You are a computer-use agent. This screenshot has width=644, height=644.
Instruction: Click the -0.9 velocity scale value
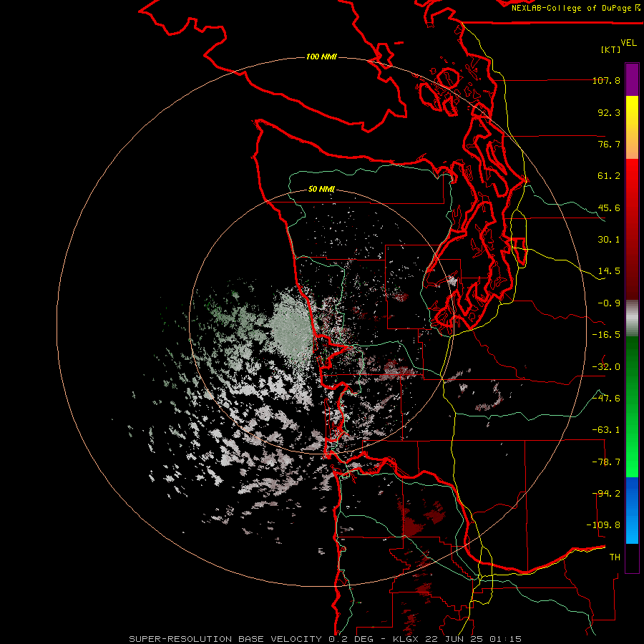tap(609, 303)
